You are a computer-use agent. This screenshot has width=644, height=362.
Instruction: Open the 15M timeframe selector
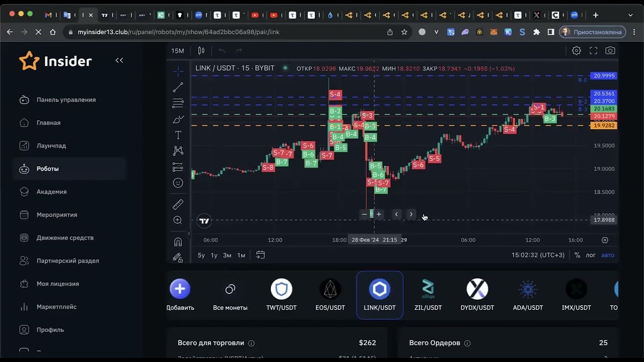point(178,51)
